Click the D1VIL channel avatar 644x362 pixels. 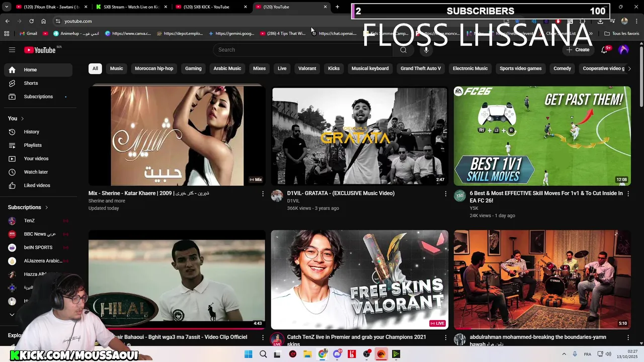[x=277, y=196]
